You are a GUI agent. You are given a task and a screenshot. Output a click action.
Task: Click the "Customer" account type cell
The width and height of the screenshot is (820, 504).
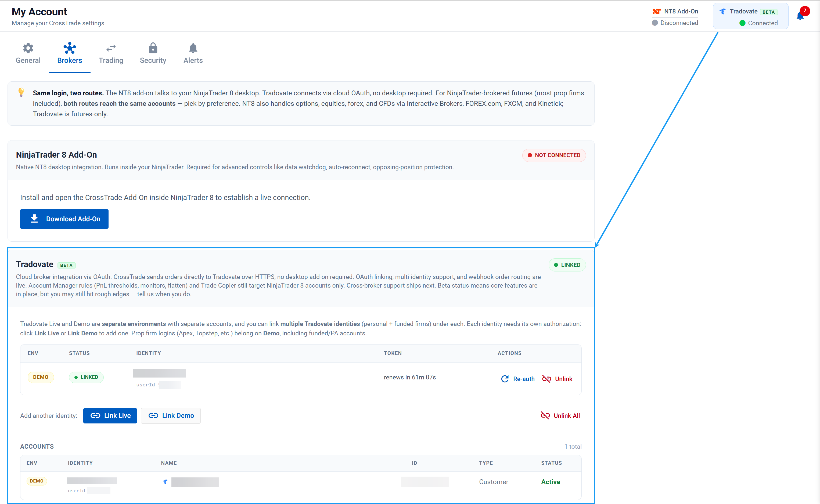coord(494,482)
